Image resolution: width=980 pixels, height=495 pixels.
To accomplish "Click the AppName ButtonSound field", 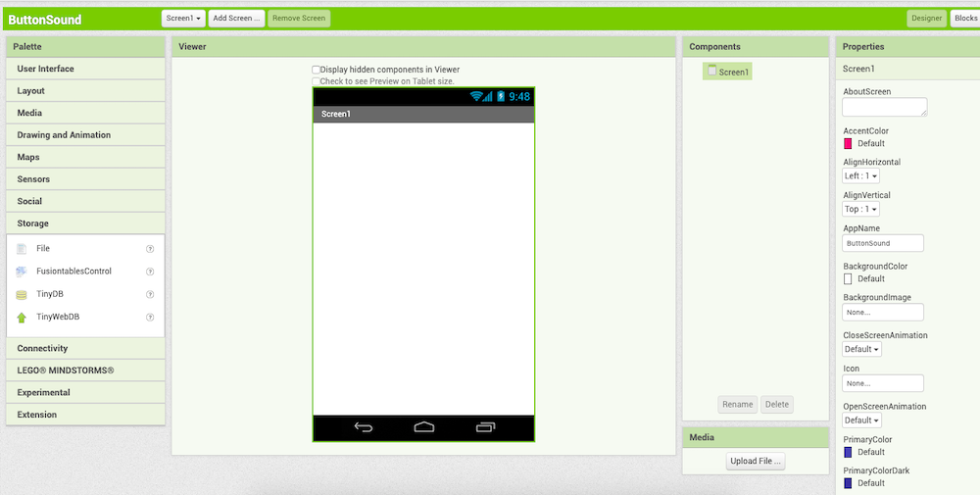I will pos(883,243).
